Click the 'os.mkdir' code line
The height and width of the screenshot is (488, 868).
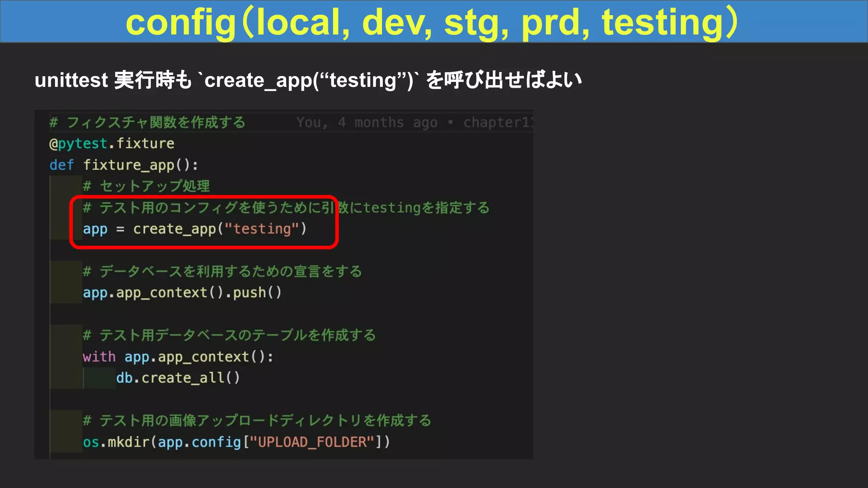[x=236, y=442]
